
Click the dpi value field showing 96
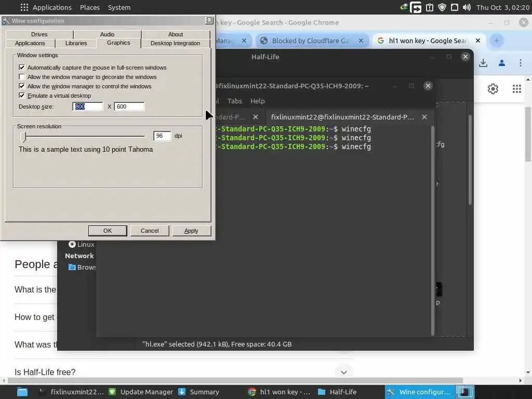[162, 136]
